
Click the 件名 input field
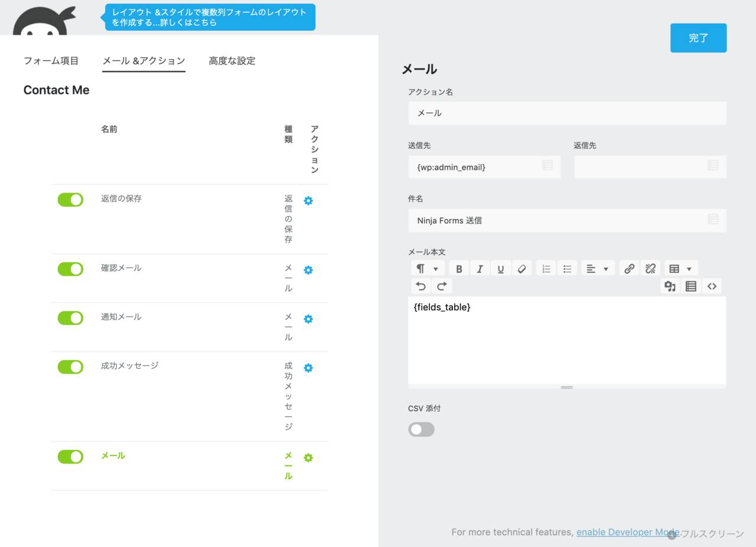pyautogui.click(x=567, y=220)
